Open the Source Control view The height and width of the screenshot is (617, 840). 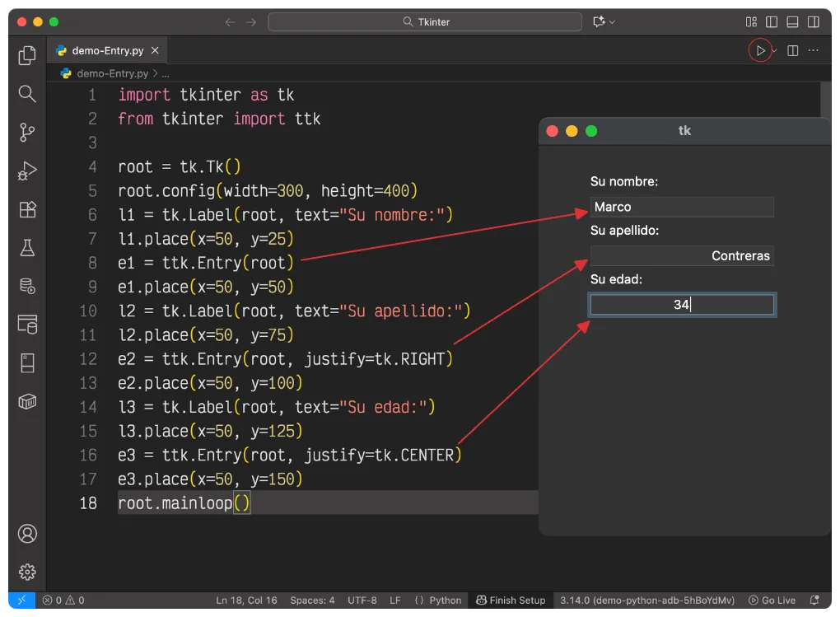(27, 132)
